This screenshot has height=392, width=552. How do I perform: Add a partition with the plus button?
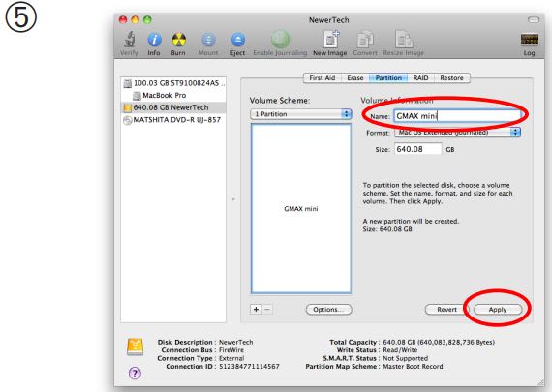coord(256,310)
